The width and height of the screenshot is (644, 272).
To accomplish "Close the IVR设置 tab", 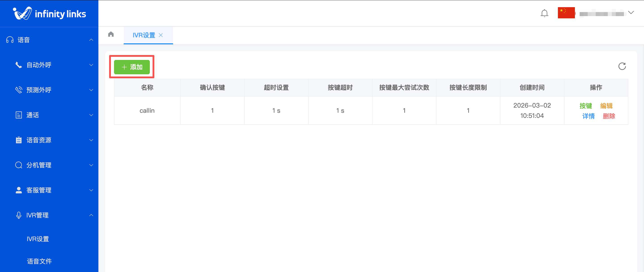I will [x=161, y=35].
